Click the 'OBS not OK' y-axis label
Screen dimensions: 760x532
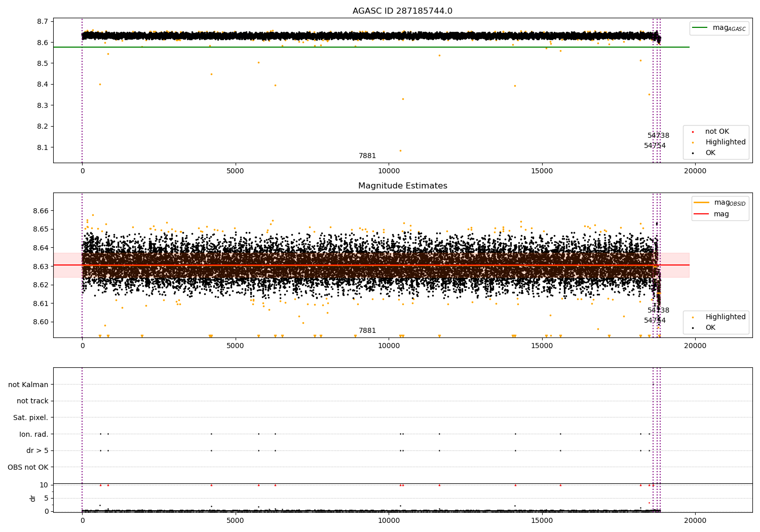pos(28,467)
